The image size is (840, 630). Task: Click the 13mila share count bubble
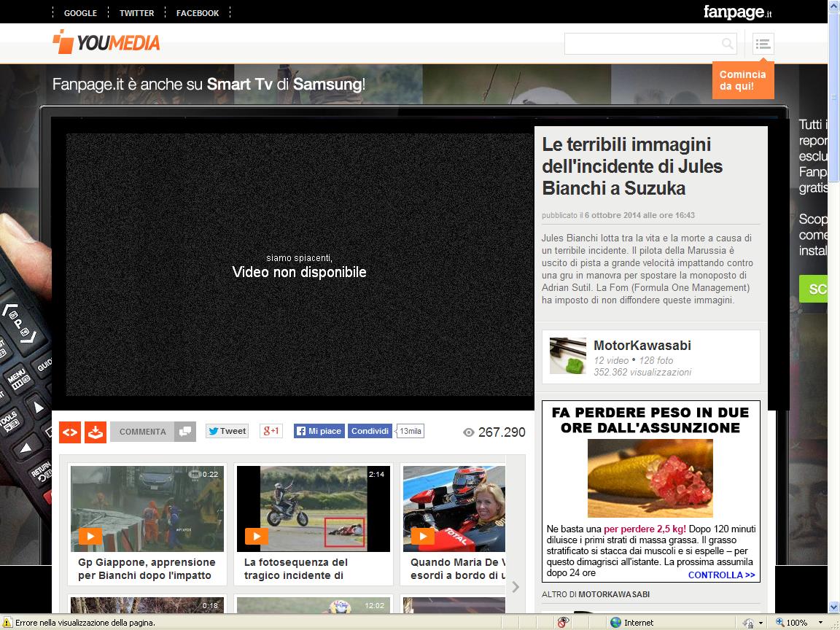point(411,431)
